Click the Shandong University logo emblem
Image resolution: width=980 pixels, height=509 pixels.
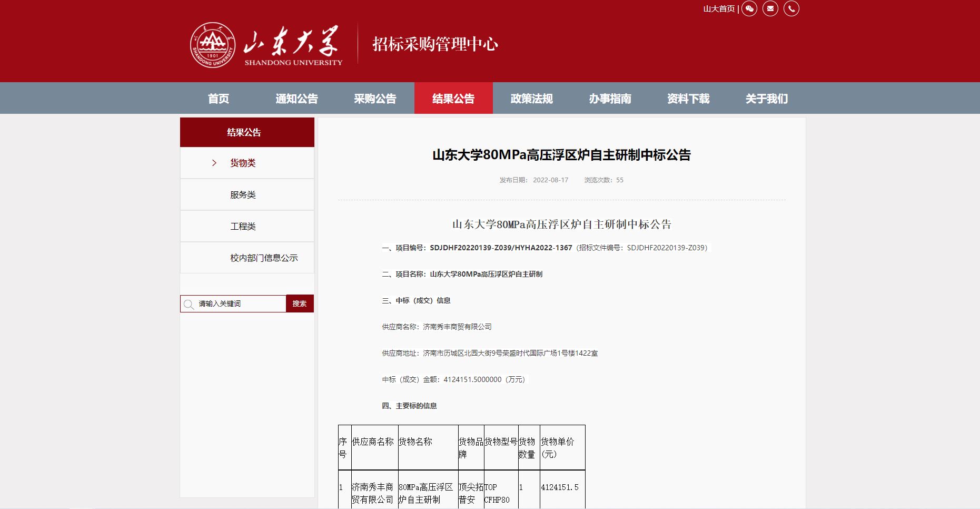pyautogui.click(x=213, y=45)
